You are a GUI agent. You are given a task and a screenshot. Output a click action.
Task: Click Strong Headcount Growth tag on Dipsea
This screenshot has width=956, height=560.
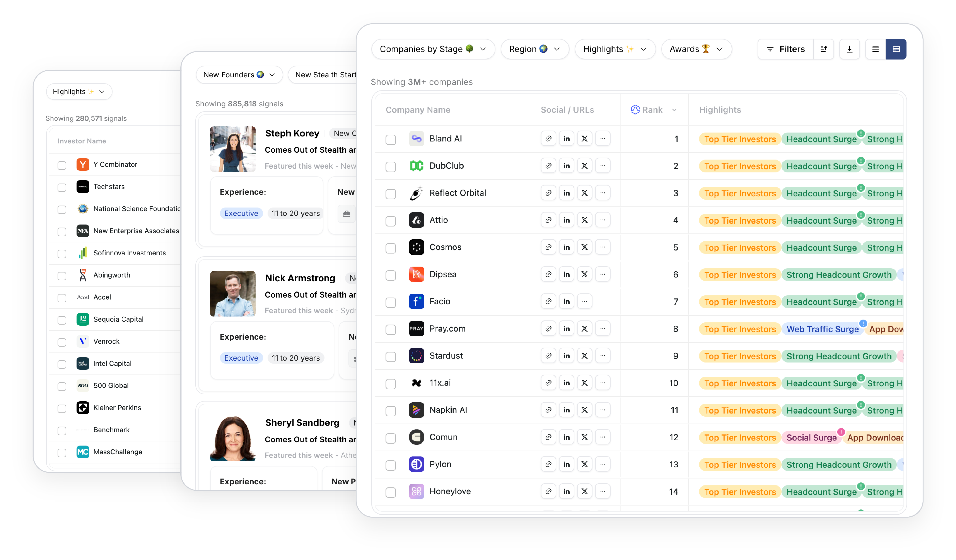pyautogui.click(x=839, y=275)
